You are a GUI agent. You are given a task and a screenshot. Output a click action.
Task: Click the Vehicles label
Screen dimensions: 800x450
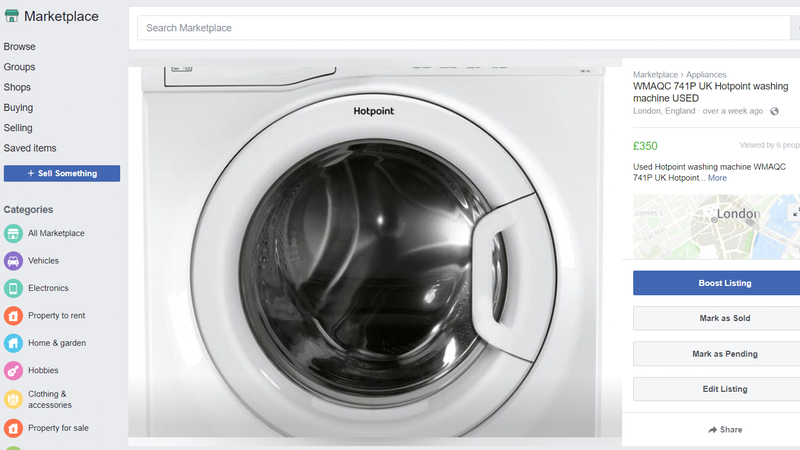(43, 261)
